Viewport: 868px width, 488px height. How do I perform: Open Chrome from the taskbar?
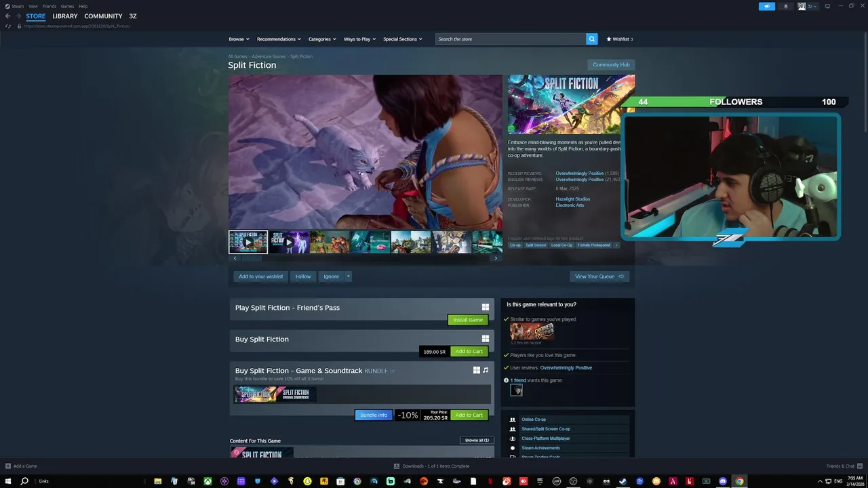tap(739, 481)
